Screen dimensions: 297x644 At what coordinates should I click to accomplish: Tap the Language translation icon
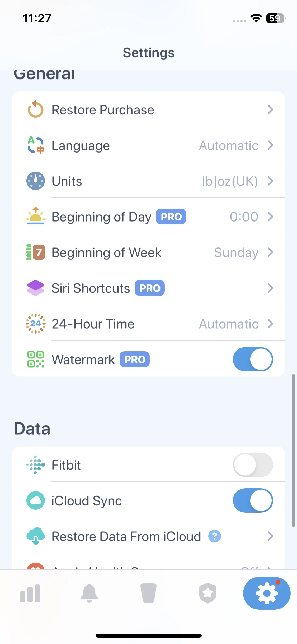tap(36, 145)
